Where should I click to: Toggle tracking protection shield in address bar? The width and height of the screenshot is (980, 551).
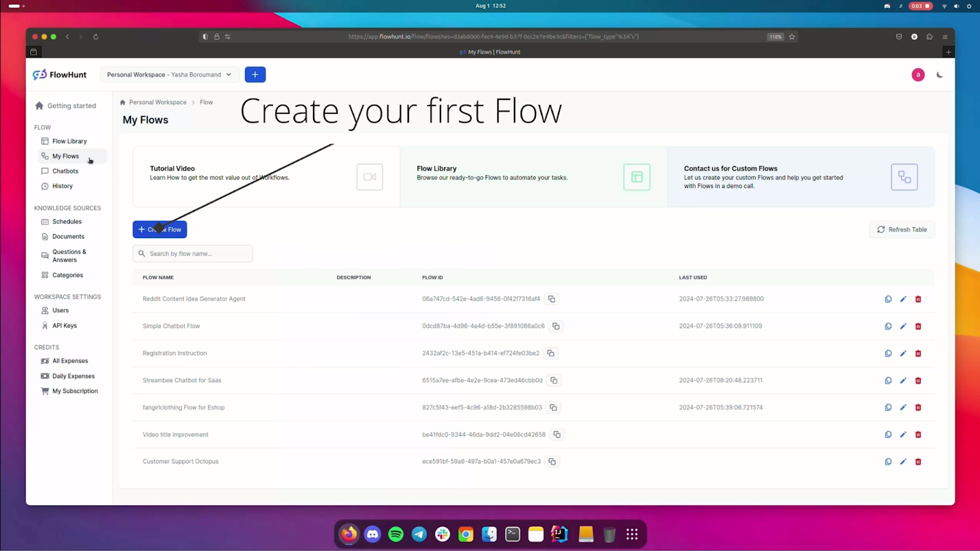pyautogui.click(x=205, y=37)
